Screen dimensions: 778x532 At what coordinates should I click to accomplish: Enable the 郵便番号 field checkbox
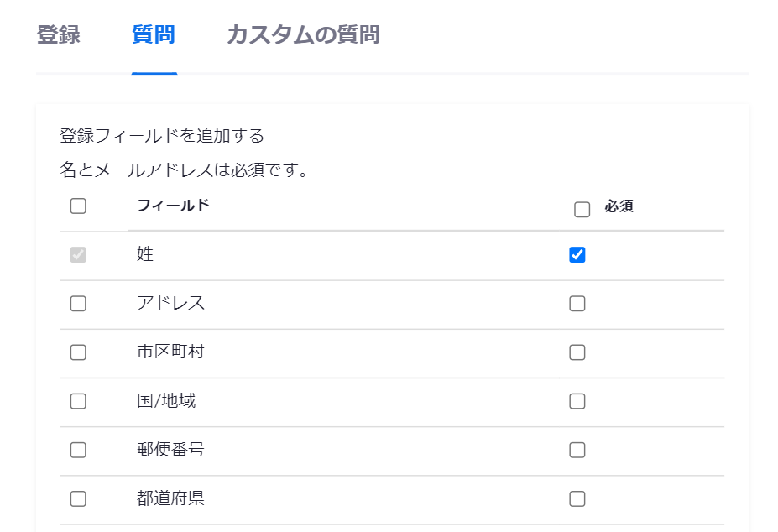[x=78, y=450]
